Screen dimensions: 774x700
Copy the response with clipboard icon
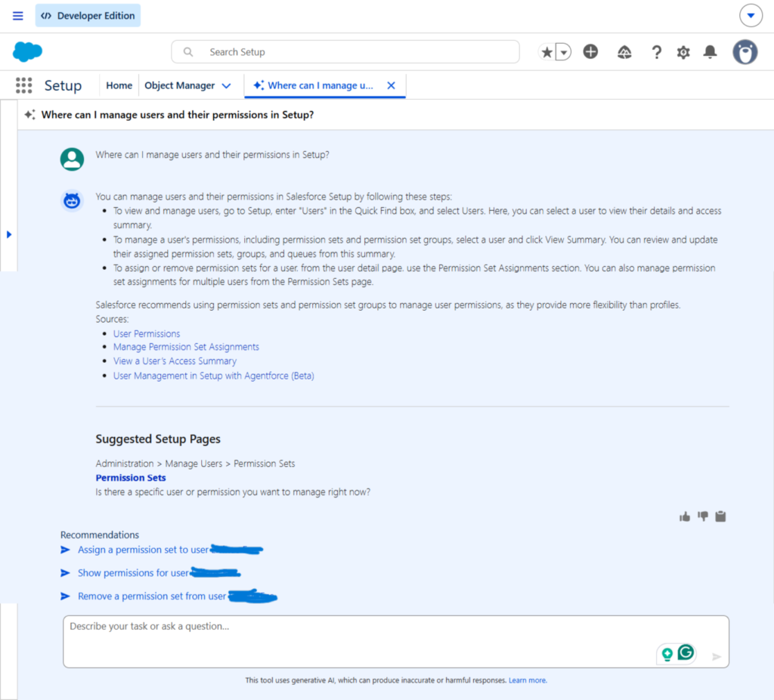pyautogui.click(x=720, y=516)
